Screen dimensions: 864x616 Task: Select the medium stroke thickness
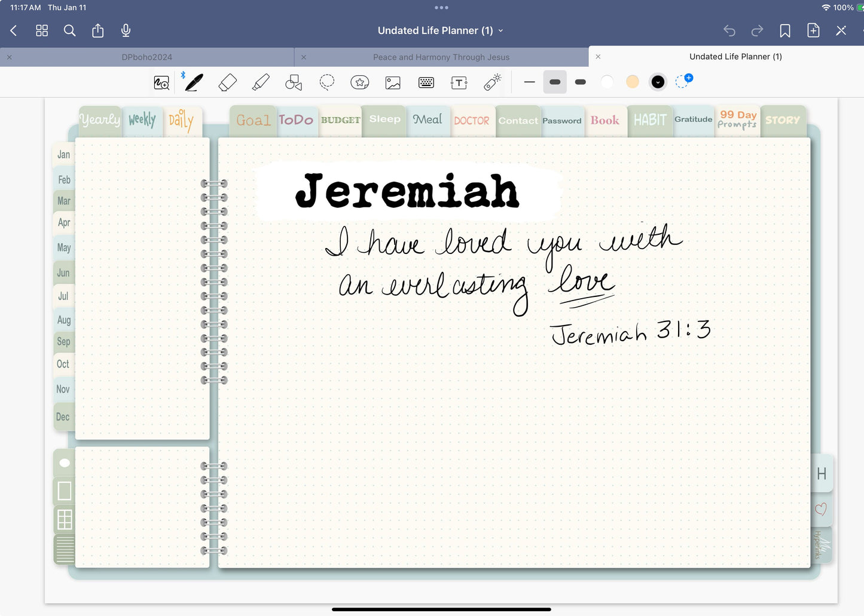pos(555,82)
